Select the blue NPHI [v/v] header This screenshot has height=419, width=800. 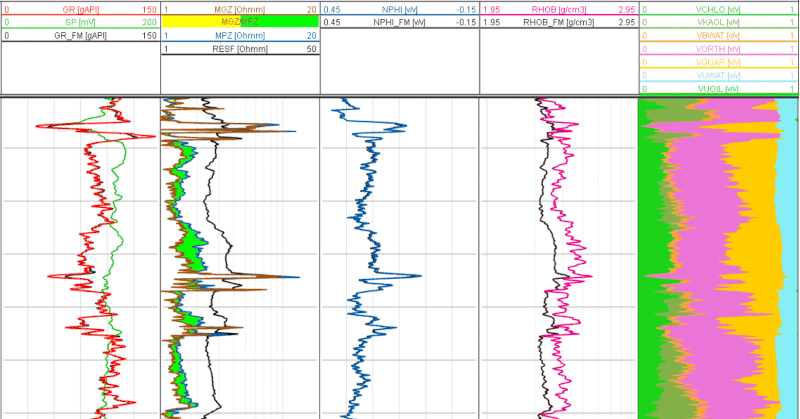[x=399, y=8]
